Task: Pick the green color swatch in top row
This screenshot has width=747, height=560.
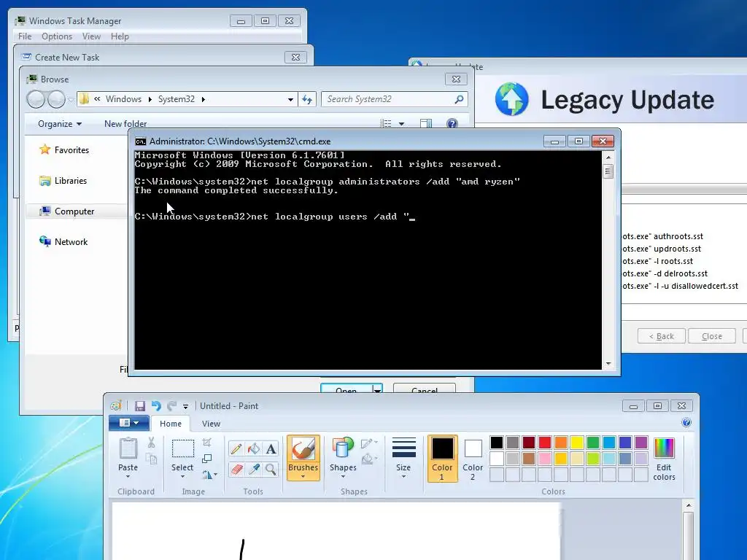Action: [593, 443]
